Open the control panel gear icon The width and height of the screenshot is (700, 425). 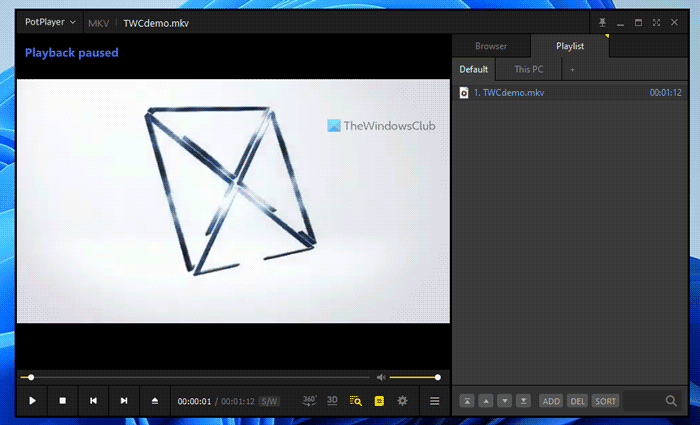pos(403,401)
